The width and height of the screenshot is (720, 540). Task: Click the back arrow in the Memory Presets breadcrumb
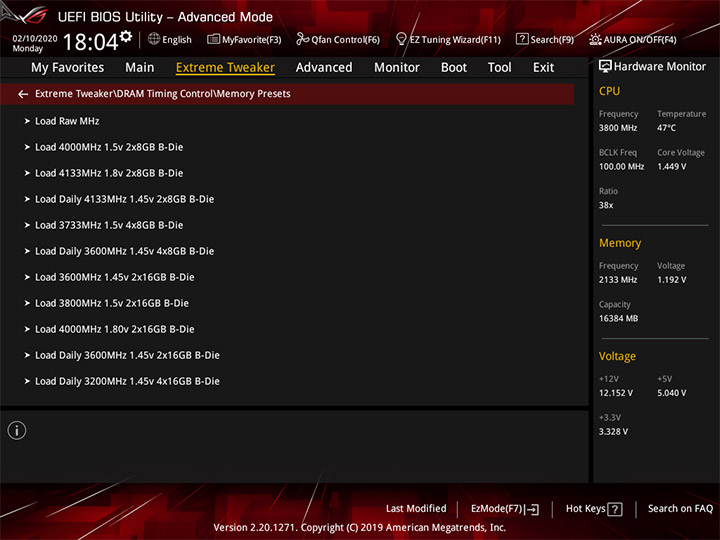(x=23, y=94)
